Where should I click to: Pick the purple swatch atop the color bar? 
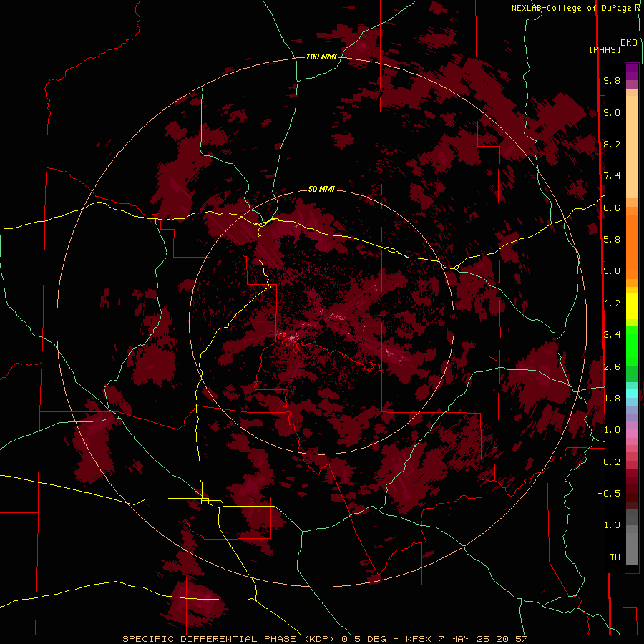tap(632, 72)
